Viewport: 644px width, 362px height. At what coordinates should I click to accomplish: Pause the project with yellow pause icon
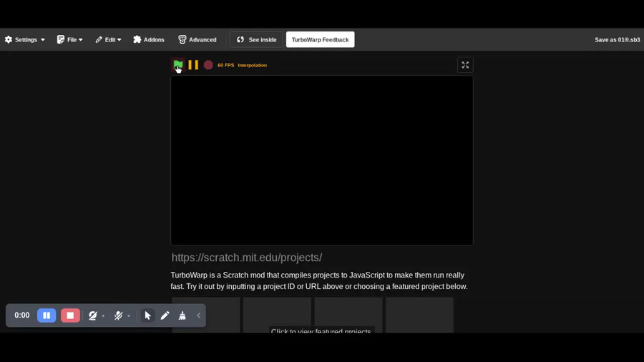pyautogui.click(x=193, y=65)
